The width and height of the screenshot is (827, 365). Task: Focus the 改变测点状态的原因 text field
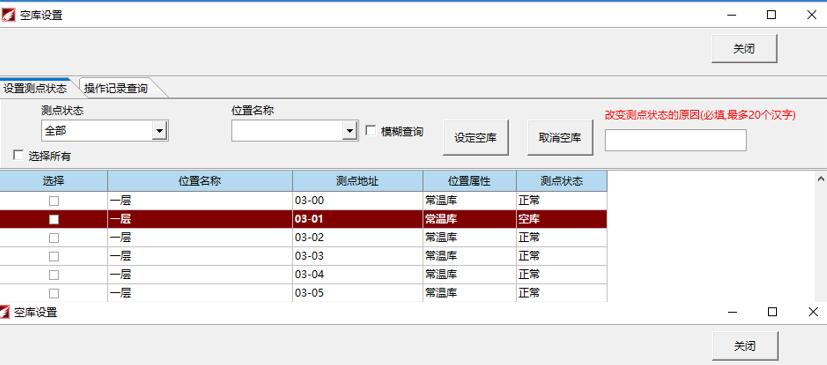click(x=676, y=140)
